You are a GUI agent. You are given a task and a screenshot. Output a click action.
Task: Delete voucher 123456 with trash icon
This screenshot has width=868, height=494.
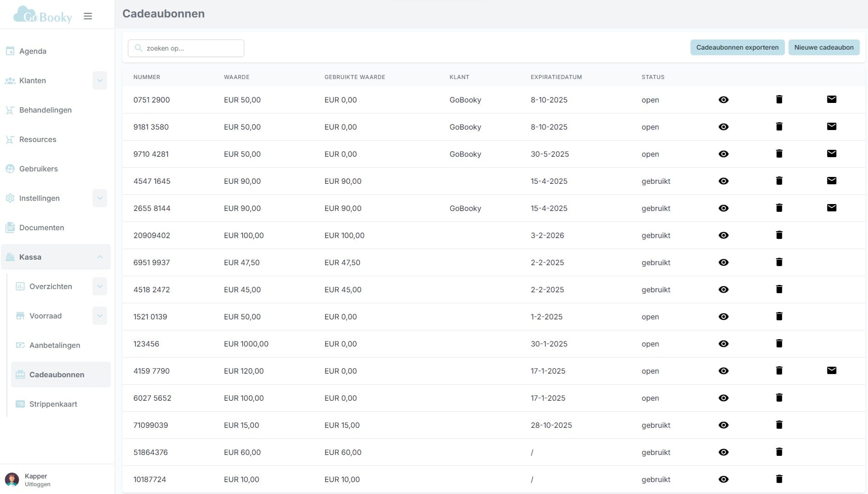pyautogui.click(x=779, y=343)
